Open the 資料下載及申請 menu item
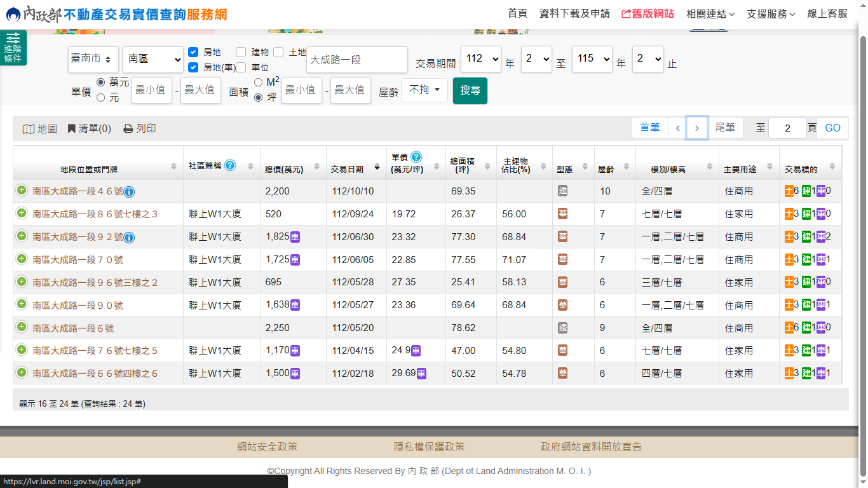The height and width of the screenshot is (488, 868). pyautogui.click(x=574, y=13)
